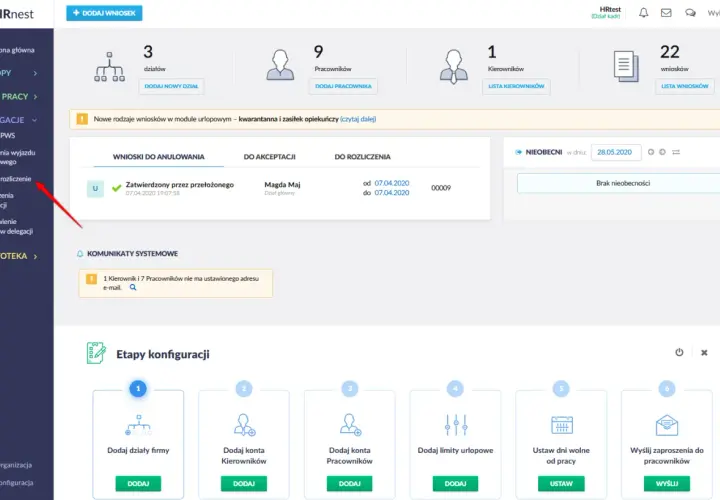720x500 pixels.
Task: Click the USTAW button
Action: [561, 483]
